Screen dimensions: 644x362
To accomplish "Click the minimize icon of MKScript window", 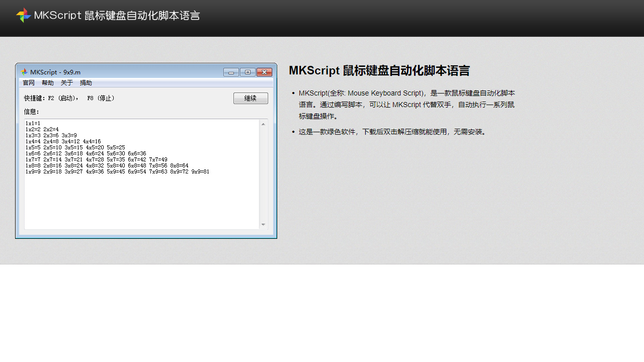I will pos(231,72).
